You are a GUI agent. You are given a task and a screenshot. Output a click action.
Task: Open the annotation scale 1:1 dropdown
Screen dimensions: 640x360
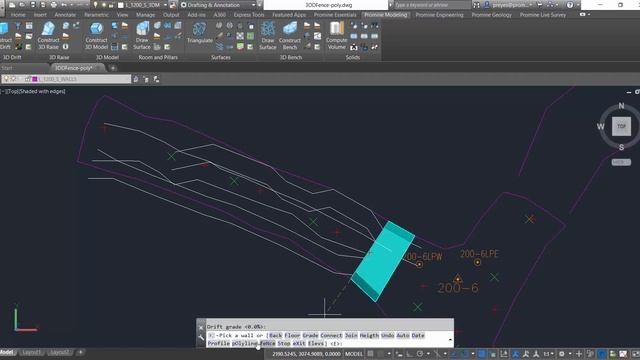[x=548, y=354]
